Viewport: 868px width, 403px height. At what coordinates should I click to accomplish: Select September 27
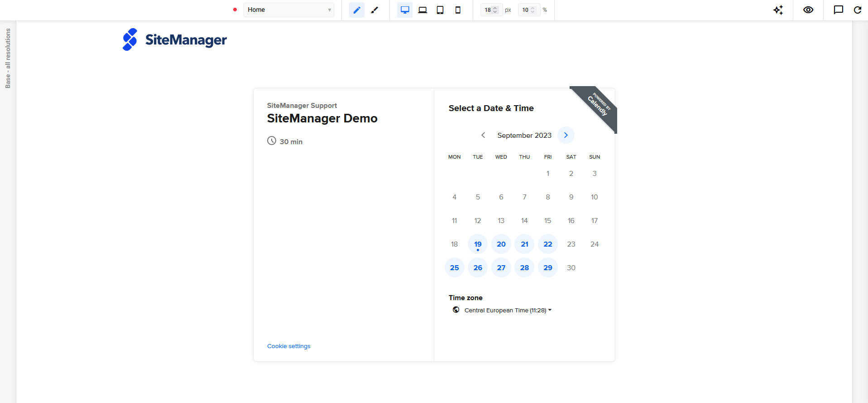[x=501, y=268]
